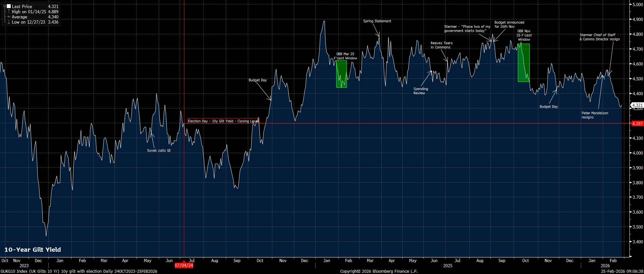
Task: Click the Starmer Phase two annotation text
Action: (x=467, y=29)
